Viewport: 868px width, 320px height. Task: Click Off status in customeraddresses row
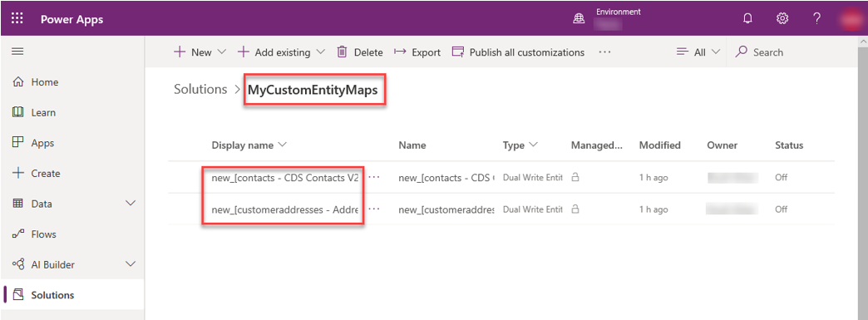click(x=781, y=209)
